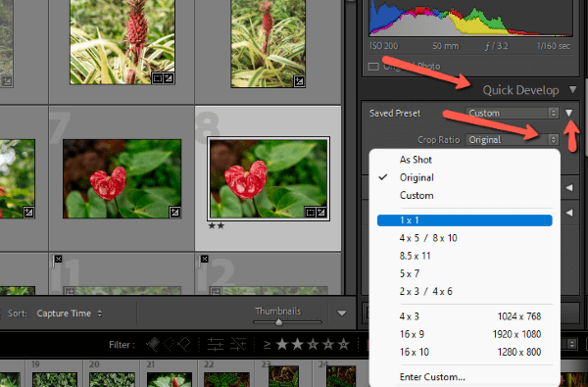Click rejected flag icon in cell 12

pos(204,259)
